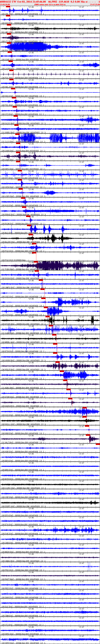100x644 pixels.
Task: Select the UW RATT BHZ trace label
Action: pos(23,580)
